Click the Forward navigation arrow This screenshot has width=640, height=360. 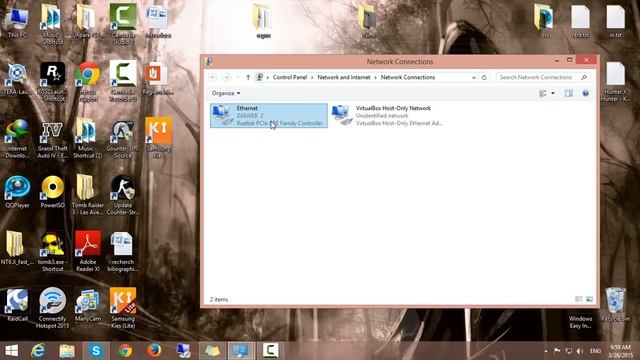click(x=226, y=77)
